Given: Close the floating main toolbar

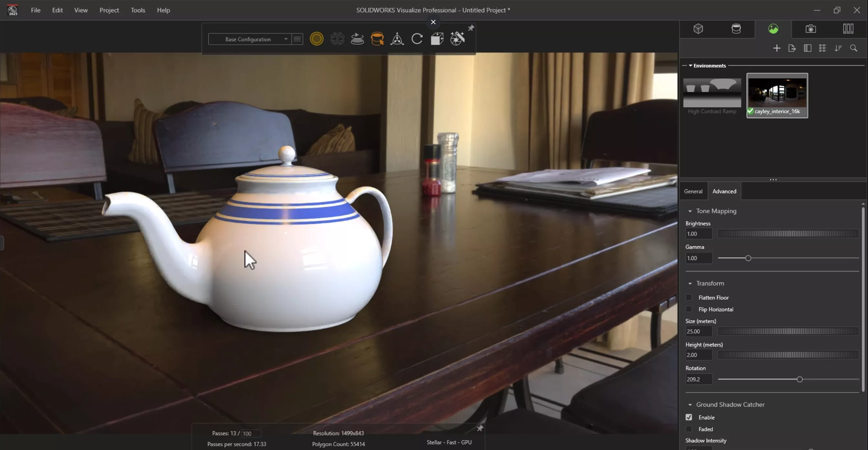Looking at the screenshot, I should click(433, 22).
